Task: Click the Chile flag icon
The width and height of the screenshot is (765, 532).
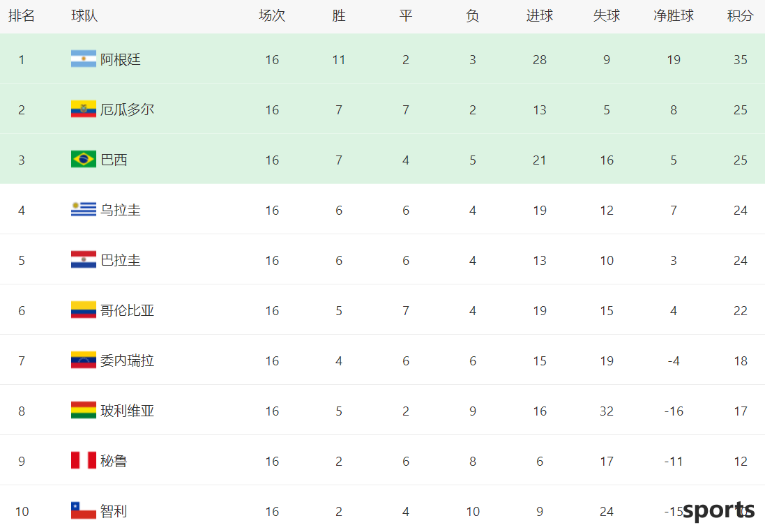Action: click(x=84, y=511)
